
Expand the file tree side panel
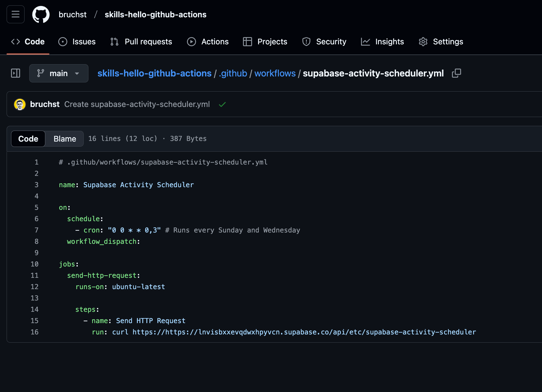click(15, 73)
